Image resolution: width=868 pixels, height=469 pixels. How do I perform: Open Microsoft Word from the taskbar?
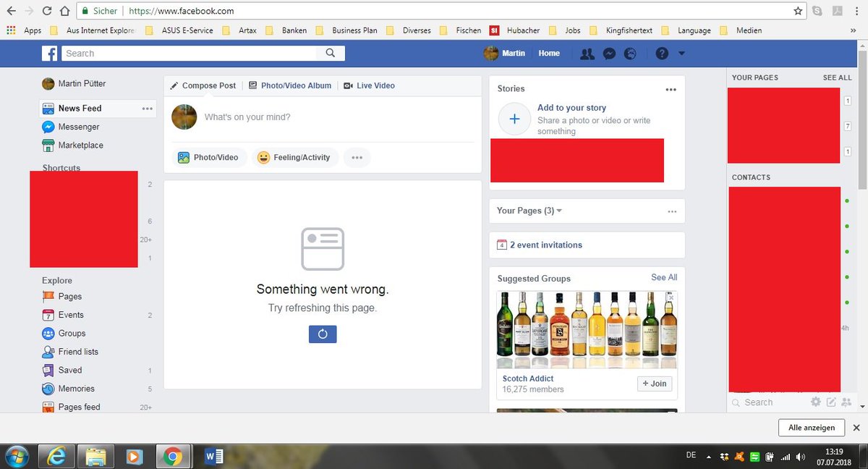pyautogui.click(x=213, y=457)
